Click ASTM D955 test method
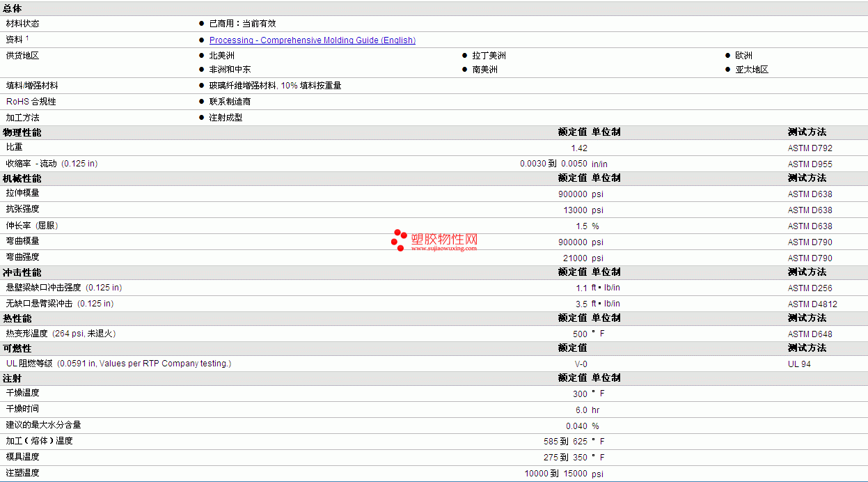The height and width of the screenshot is (482, 868). pyautogui.click(x=810, y=164)
